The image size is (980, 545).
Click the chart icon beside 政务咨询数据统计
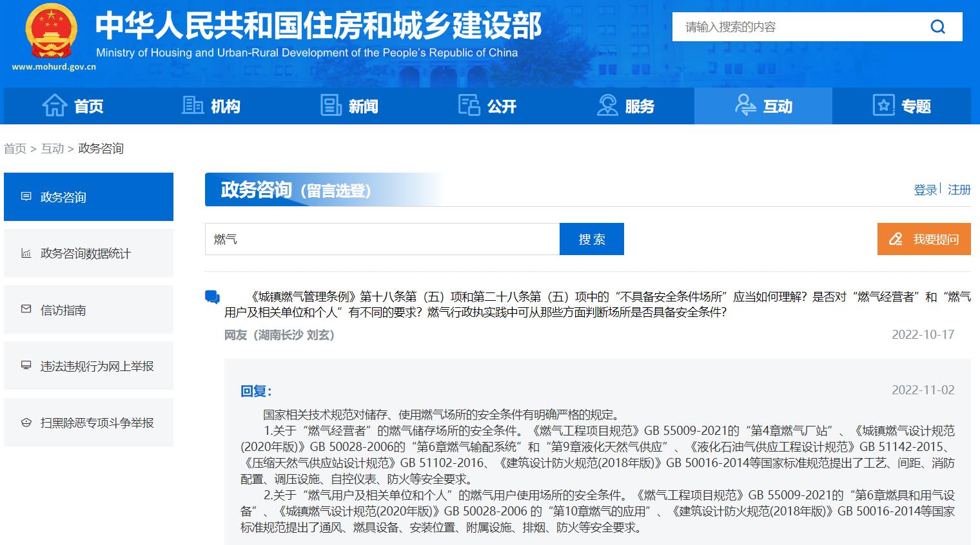[x=26, y=253]
